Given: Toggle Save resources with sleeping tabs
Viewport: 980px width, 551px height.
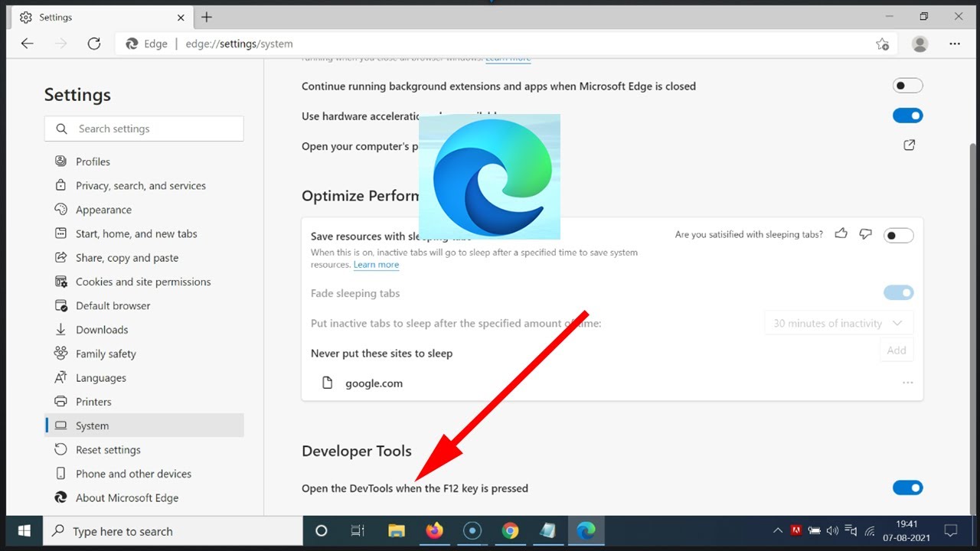Looking at the screenshot, I should [899, 235].
